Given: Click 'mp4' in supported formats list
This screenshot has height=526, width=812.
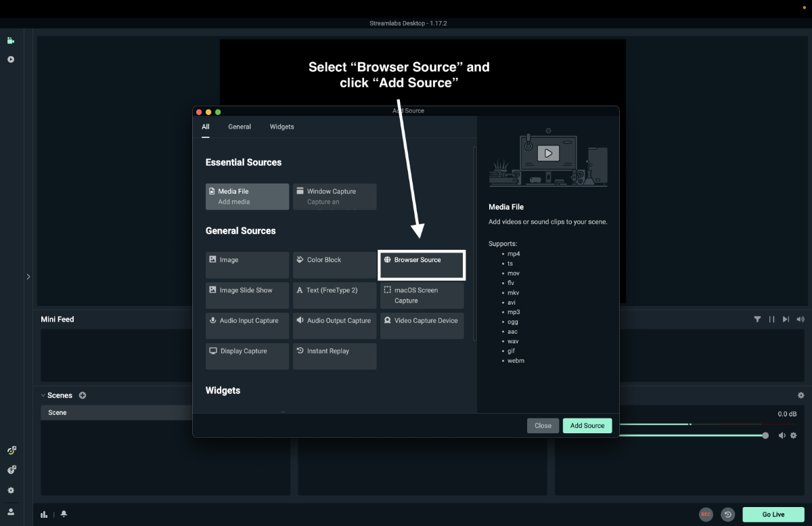Looking at the screenshot, I should (x=514, y=254).
